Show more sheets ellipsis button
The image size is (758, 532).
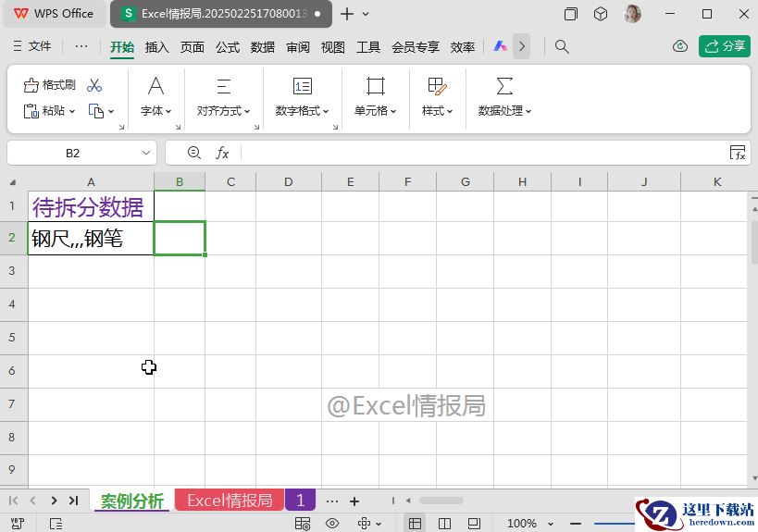click(332, 501)
